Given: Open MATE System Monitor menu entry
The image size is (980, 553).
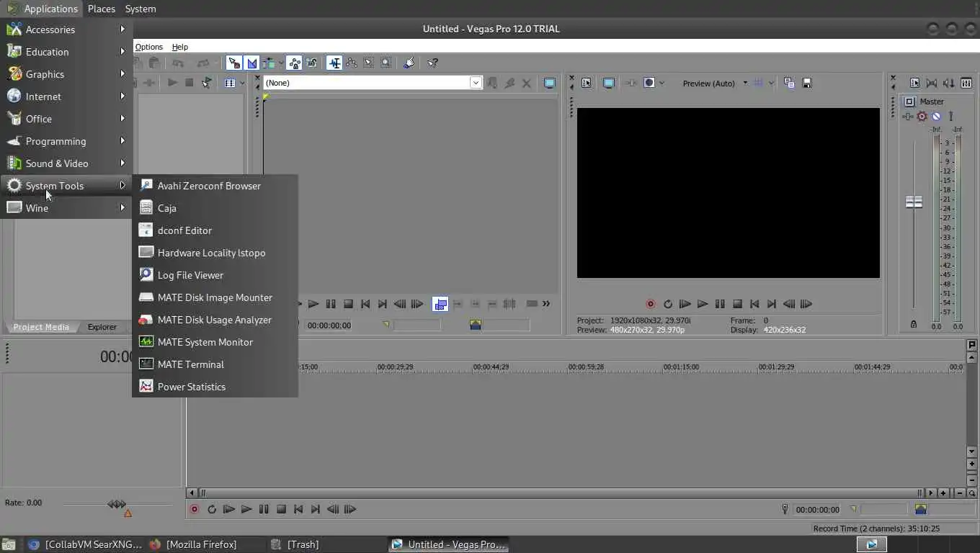Looking at the screenshot, I should point(215,342).
